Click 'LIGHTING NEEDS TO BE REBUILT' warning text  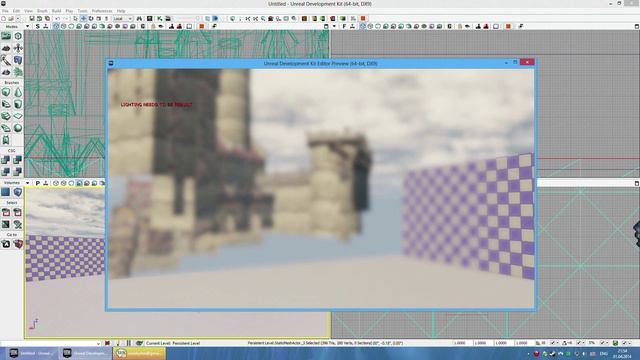[x=156, y=104]
